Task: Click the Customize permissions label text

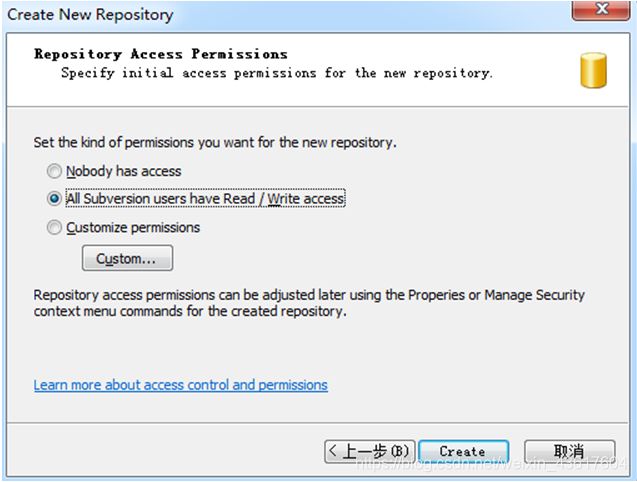Action: click(x=133, y=228)
